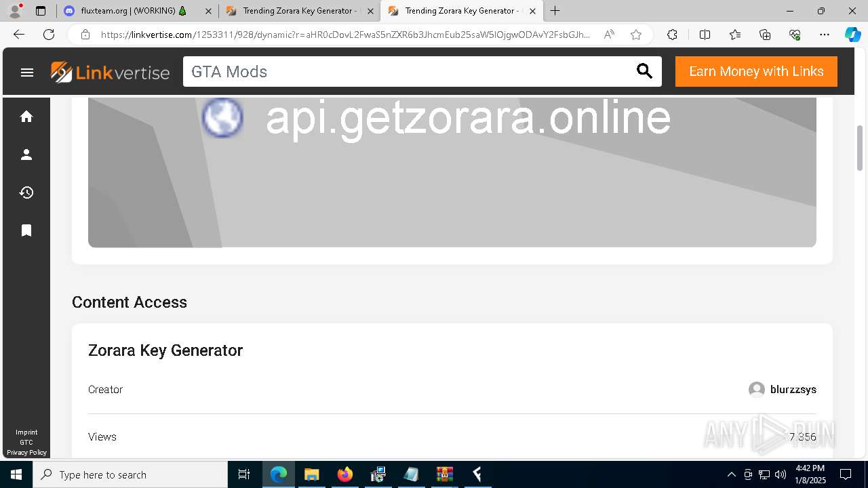
Task: Click the search magnifier icon
Action: point(644,71)
